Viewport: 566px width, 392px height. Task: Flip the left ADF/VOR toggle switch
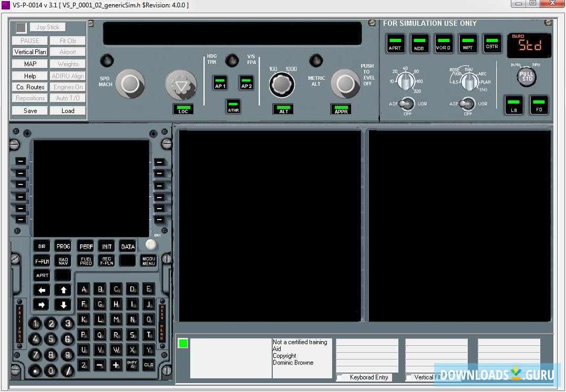406,104
